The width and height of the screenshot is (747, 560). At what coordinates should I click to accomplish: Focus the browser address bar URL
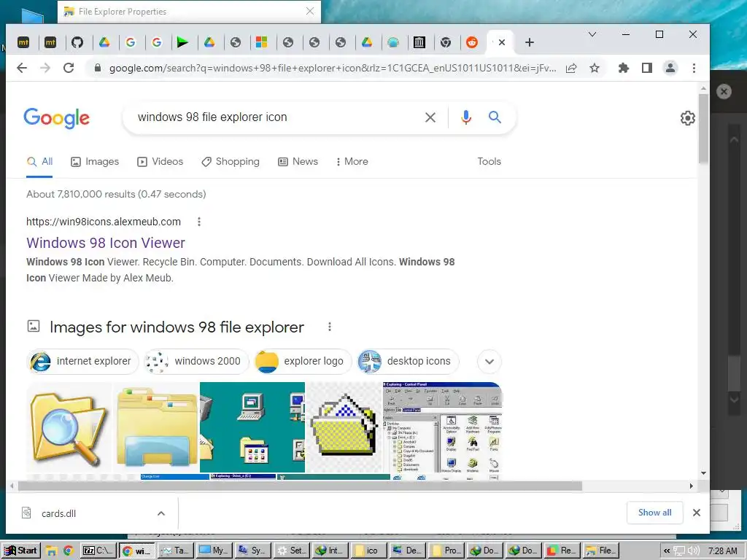(333, 68)
